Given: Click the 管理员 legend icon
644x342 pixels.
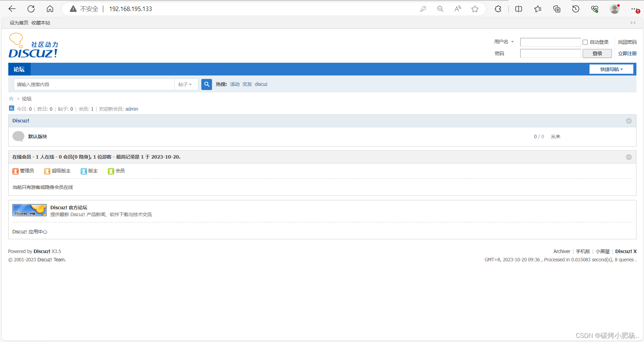Looking at the screenshot, I should 16,171.
